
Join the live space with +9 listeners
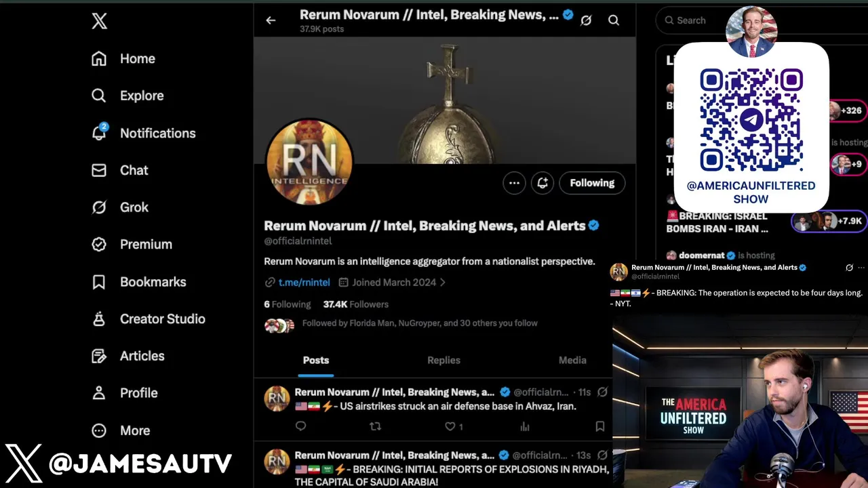(848, 164)
